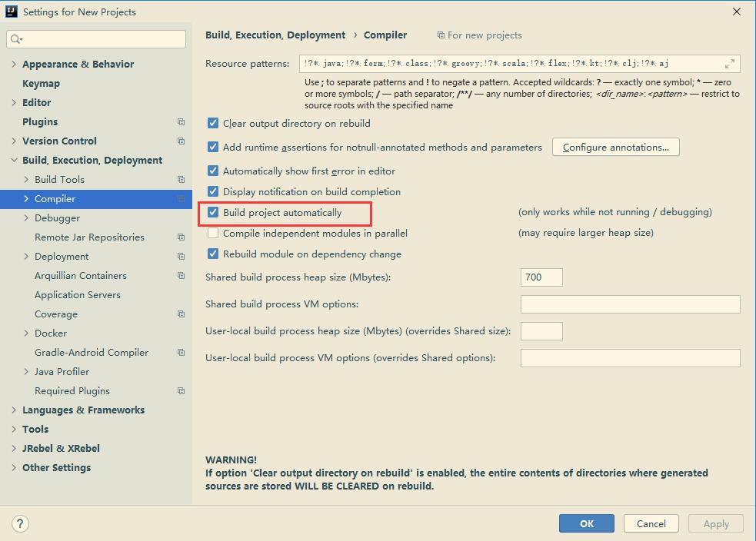
Task: Close the Settings for New Projects dialog
Action: pos(737,12)
